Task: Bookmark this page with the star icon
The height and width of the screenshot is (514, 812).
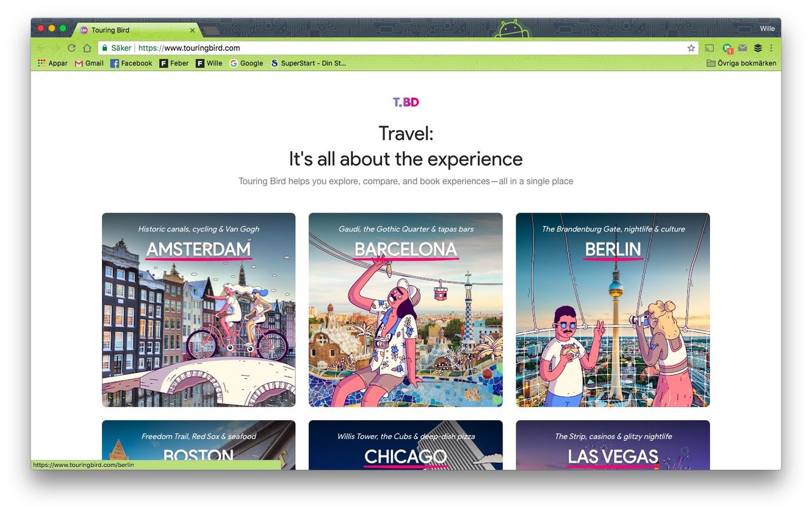Action: (691, 48)
